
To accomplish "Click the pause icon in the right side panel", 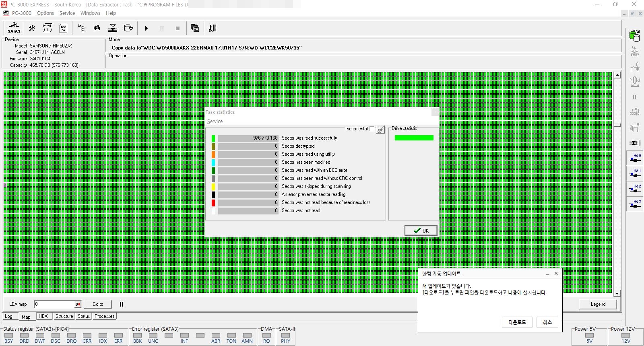I will coord(635,97).
